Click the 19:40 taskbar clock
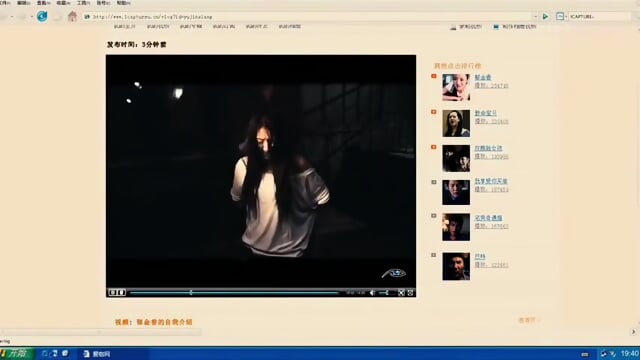 pos(630,353)
